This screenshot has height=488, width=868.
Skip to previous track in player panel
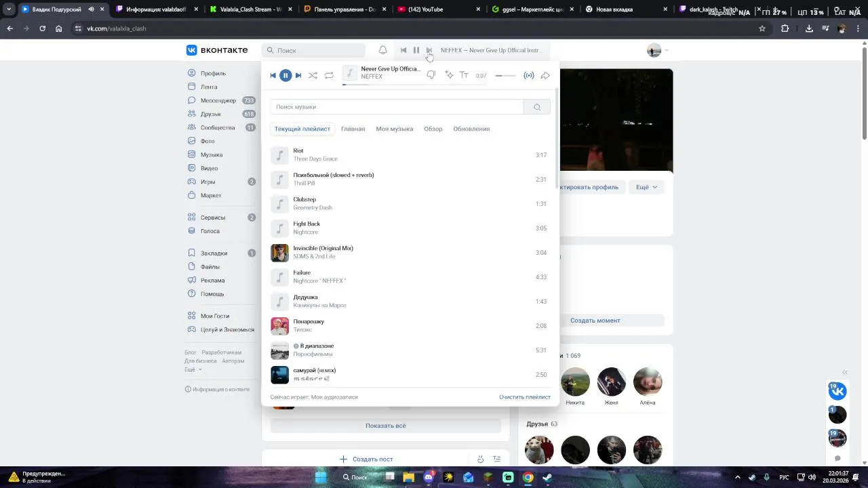[x=273, y=75]
